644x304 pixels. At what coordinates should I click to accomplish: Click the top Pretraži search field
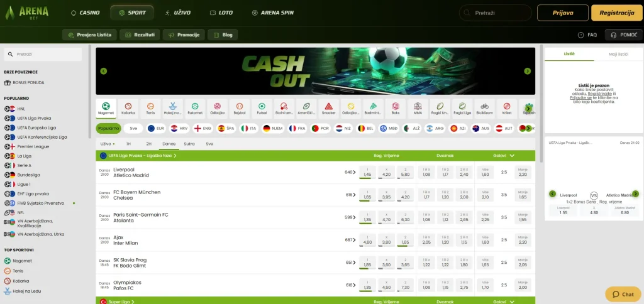tap(496, 13)
